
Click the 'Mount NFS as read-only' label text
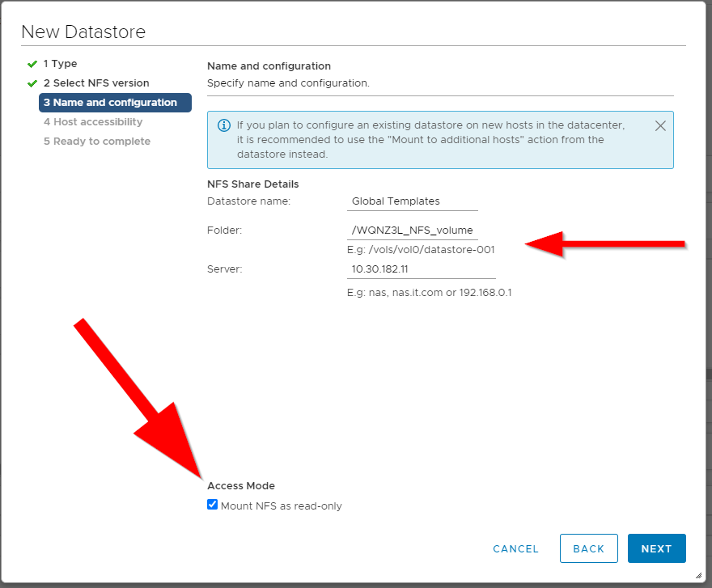[281, 506]
